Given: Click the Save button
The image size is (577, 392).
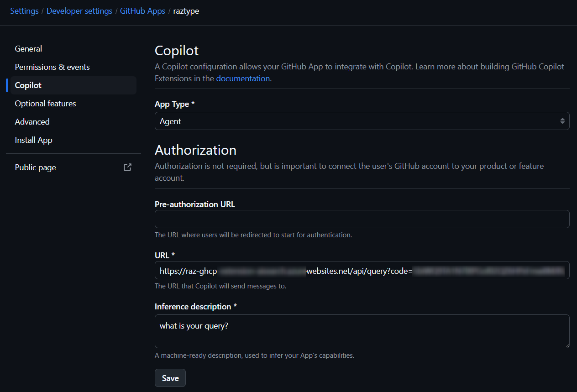Looking at the screenshot, I should pos(170,378).
